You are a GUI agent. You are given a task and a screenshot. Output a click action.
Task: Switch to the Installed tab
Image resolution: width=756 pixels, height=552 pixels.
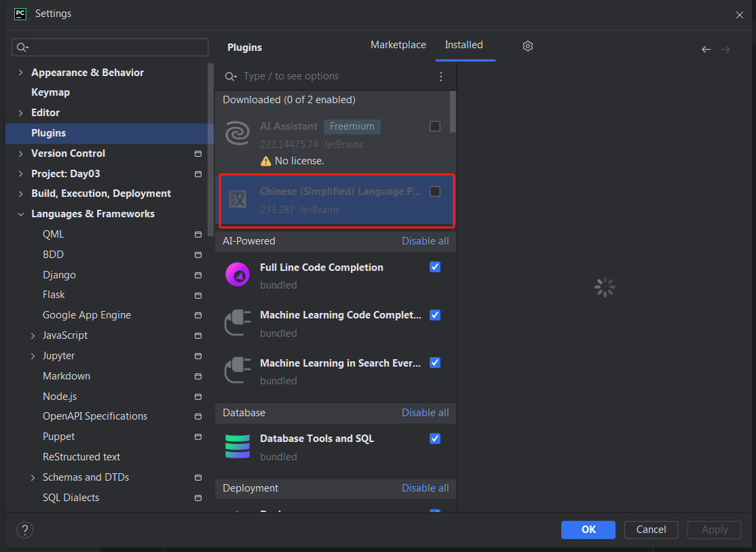pyautogui.click(x=464, y=45)
